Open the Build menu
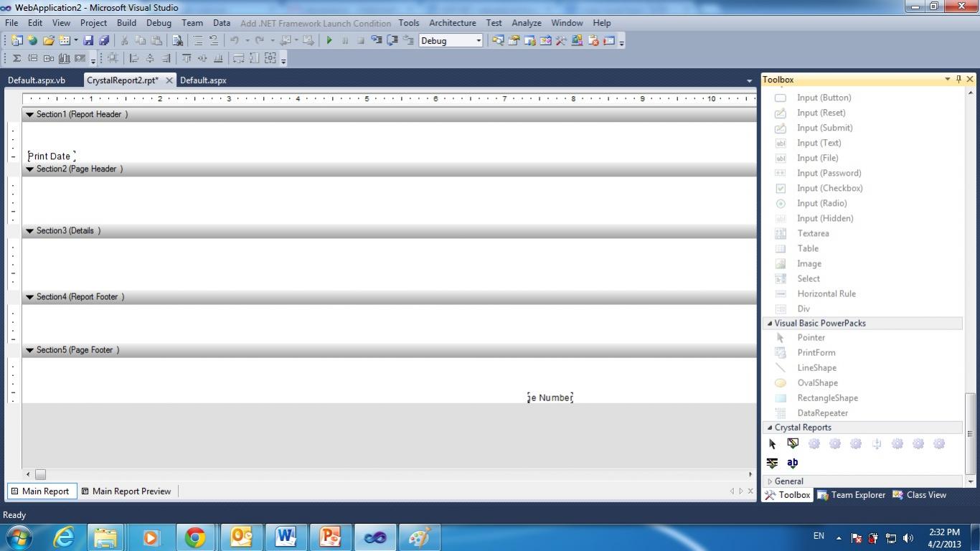This screenshot has width=980, height=551. [126, 23]
